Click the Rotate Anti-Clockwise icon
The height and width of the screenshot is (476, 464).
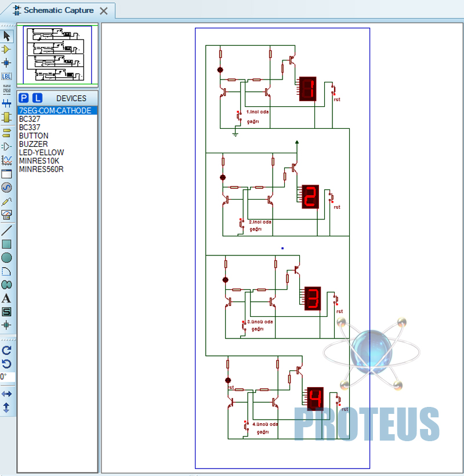(6, 363)
